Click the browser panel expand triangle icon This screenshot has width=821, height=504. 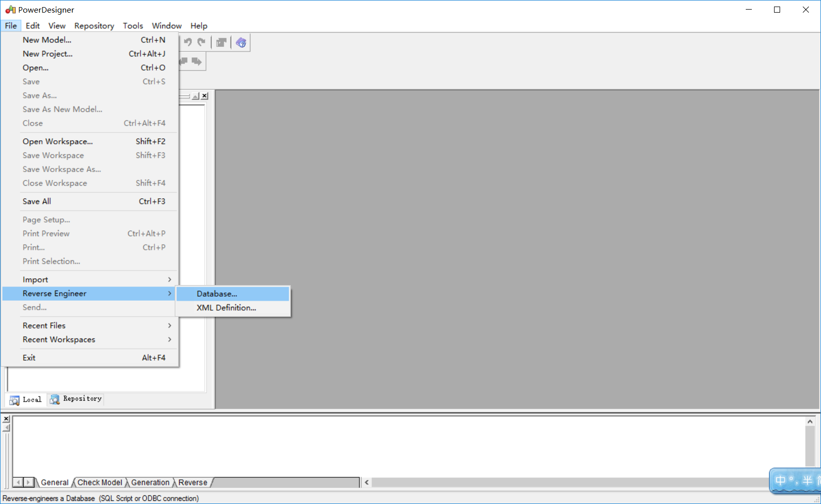click(x=195, y=96)
